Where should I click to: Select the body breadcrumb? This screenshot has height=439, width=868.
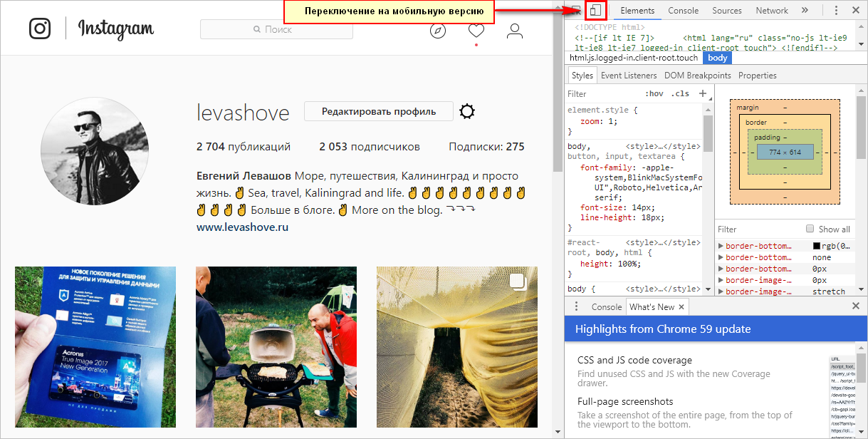coord(718,58)
